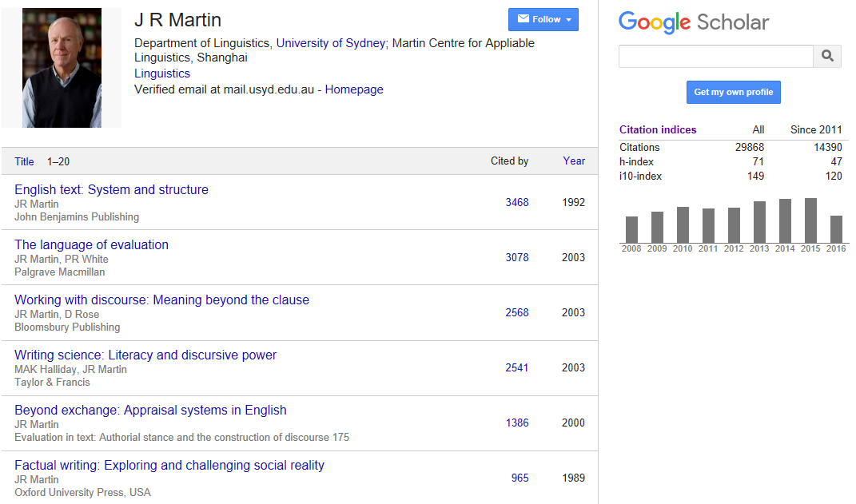Click the 2015 bar in citation chart
The width and height of the screenshot is (856, 504).
click(x=810, y=220)
